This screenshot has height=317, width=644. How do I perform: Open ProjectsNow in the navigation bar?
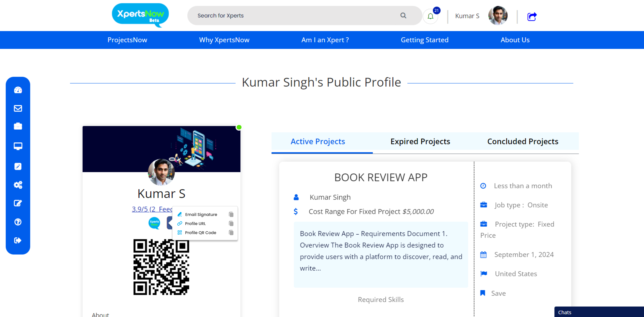[127, 40]
